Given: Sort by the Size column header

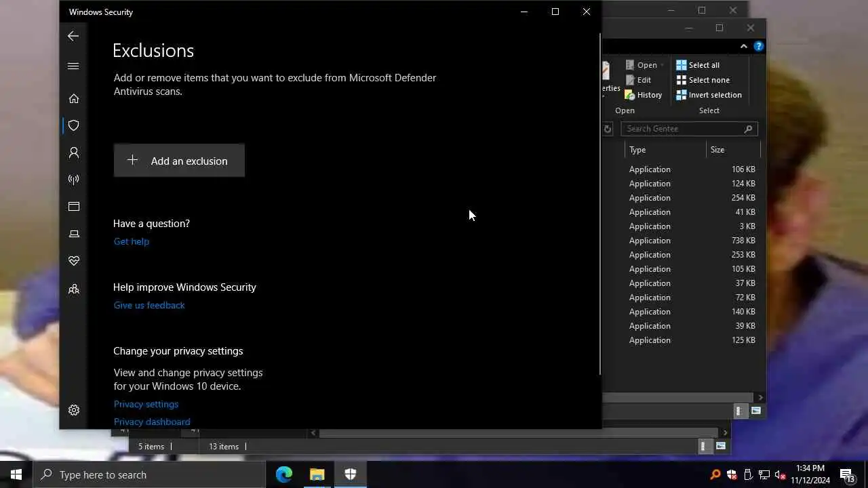Looking at the screenshot, I should click(x=733, y=150).
